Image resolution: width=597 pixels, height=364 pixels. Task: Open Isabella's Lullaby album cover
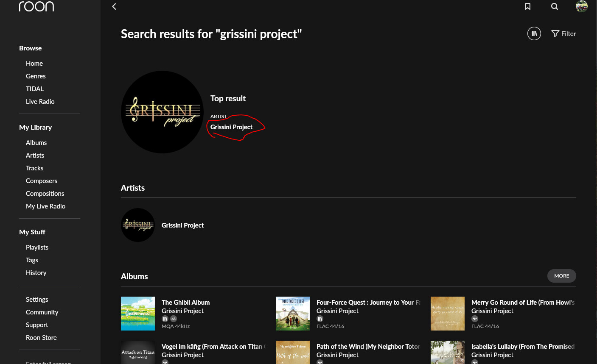448,353
